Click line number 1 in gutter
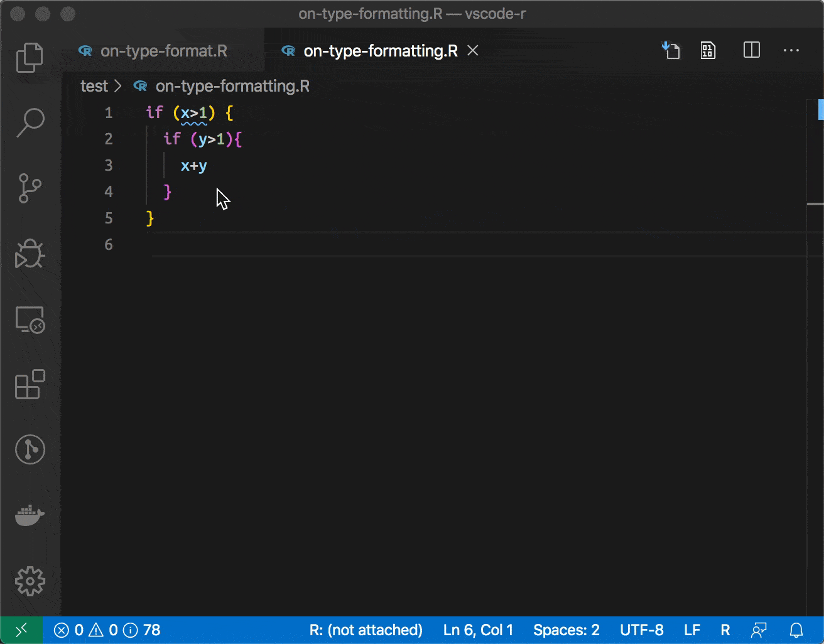The height and width of the screenshot is (644, 824). pyautogui.click(x=109, y=113)
